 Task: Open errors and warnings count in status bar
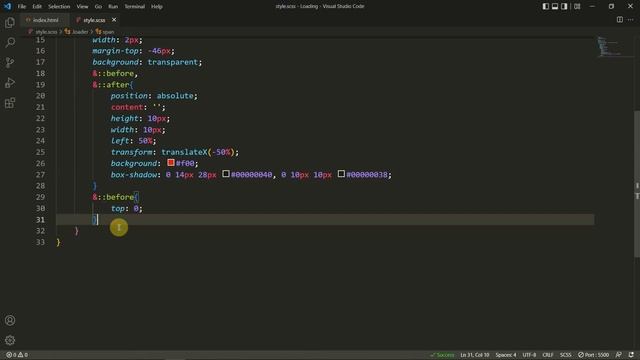17,355
